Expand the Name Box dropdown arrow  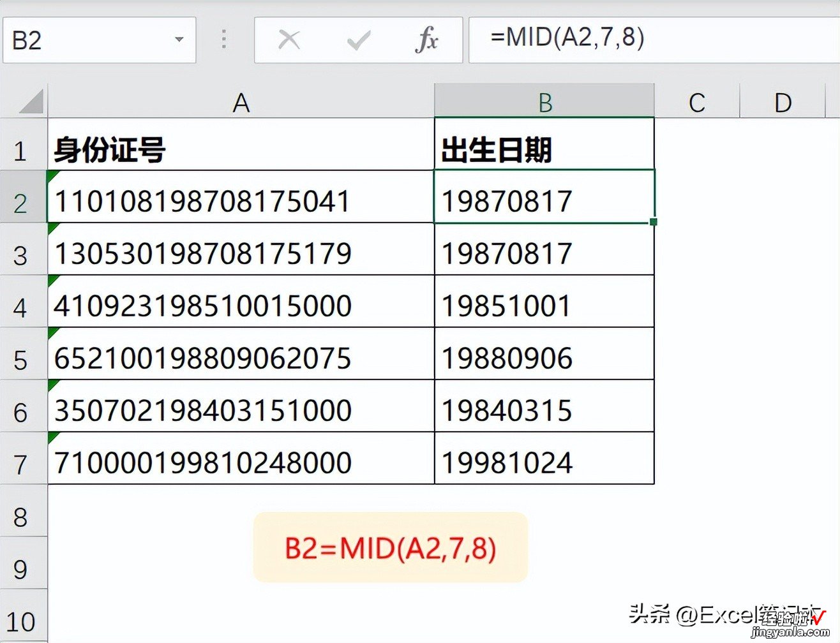coord(179,40)
